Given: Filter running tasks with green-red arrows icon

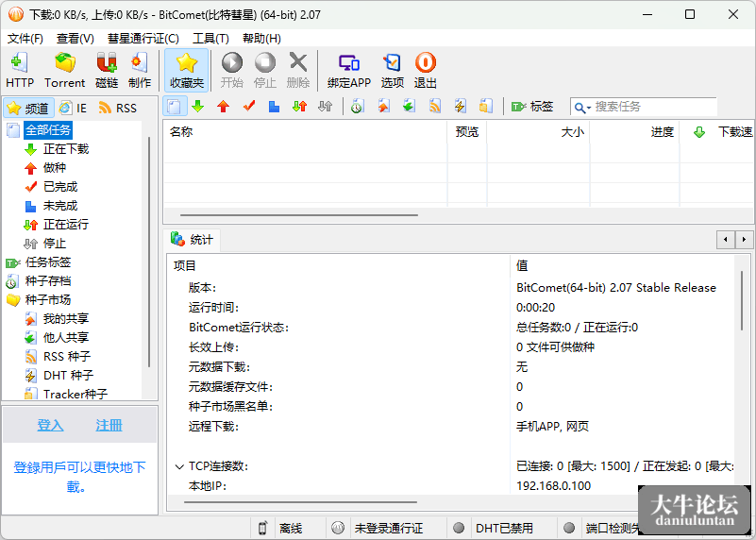Looking at the screenshot, I should tap(299, 106).
